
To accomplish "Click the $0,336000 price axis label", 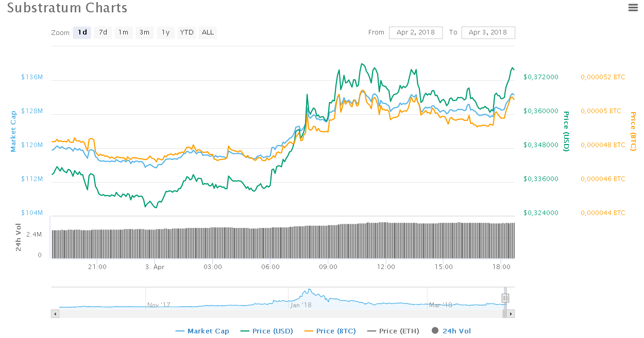I will click(x=540, y=179).
